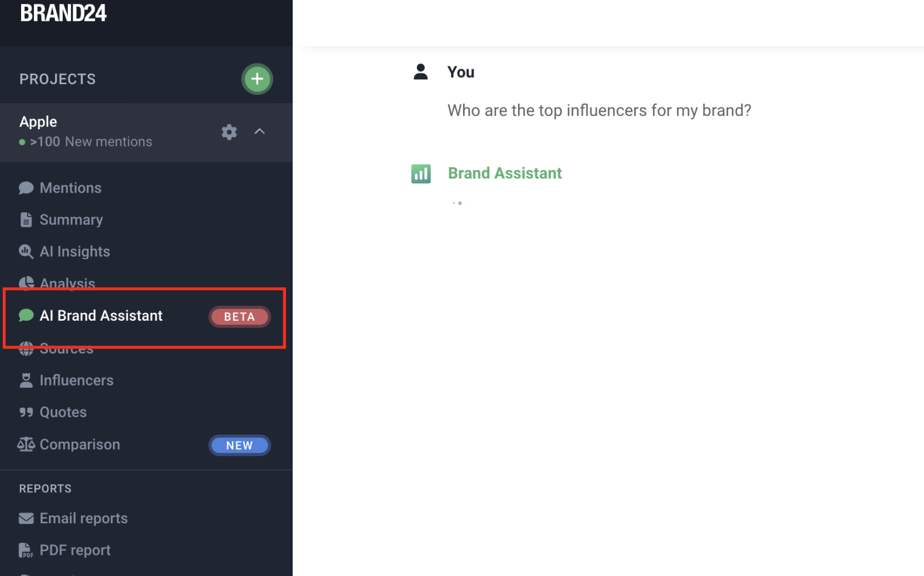Select the Analysis pie chart icon
Viewport: 924px width, 576px height.
click(x=26, y=283)
